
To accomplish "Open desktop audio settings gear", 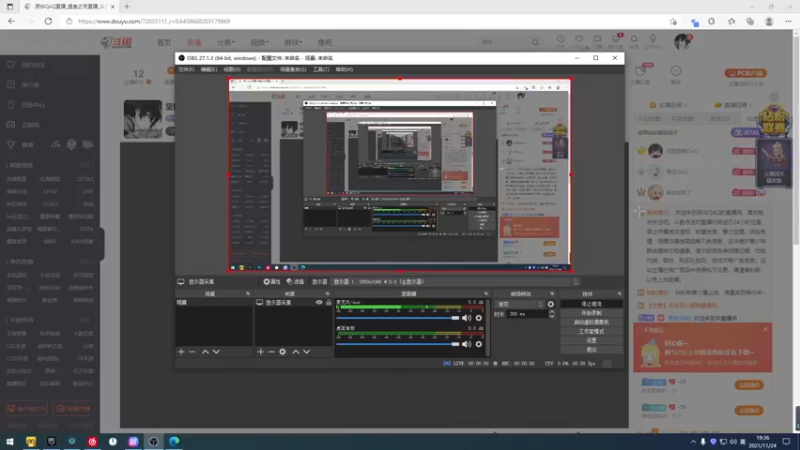I will tap(479, 344).
